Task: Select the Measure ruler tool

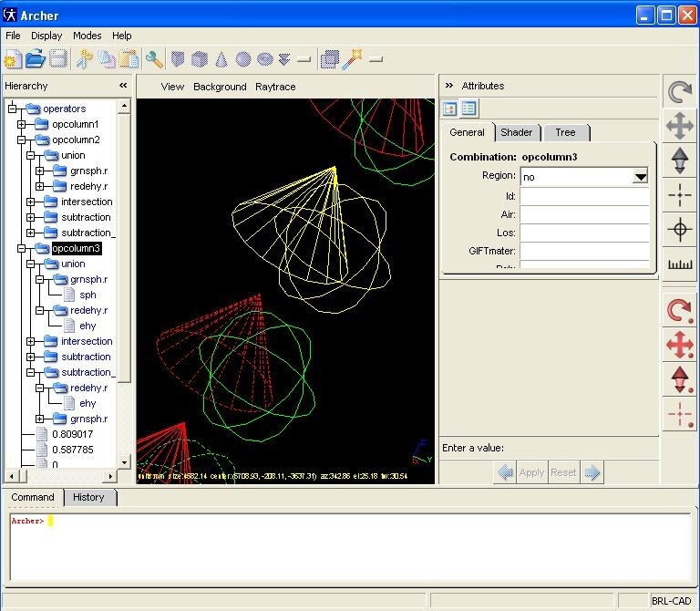Action: click(x=679, y=264)
